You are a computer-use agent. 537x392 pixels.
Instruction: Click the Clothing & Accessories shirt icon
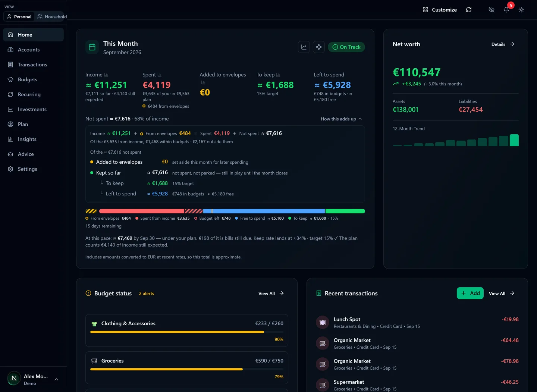(94, 324)
